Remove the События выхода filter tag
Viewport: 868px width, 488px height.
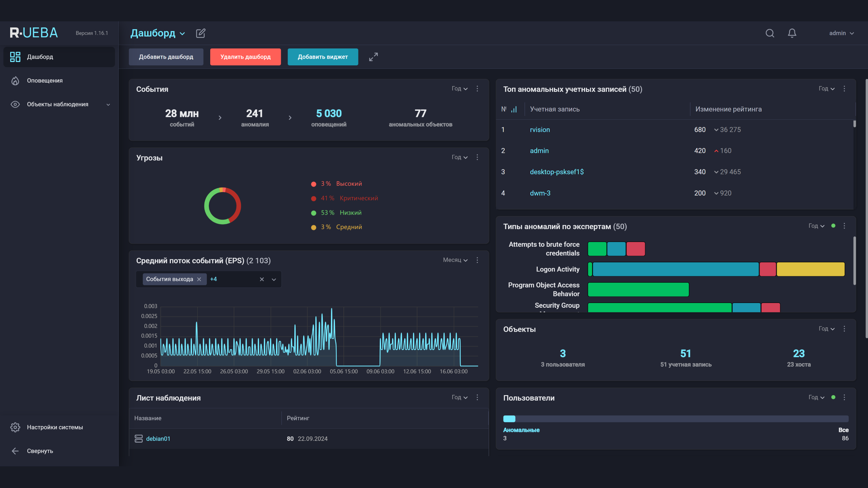(x=199, y=279)
